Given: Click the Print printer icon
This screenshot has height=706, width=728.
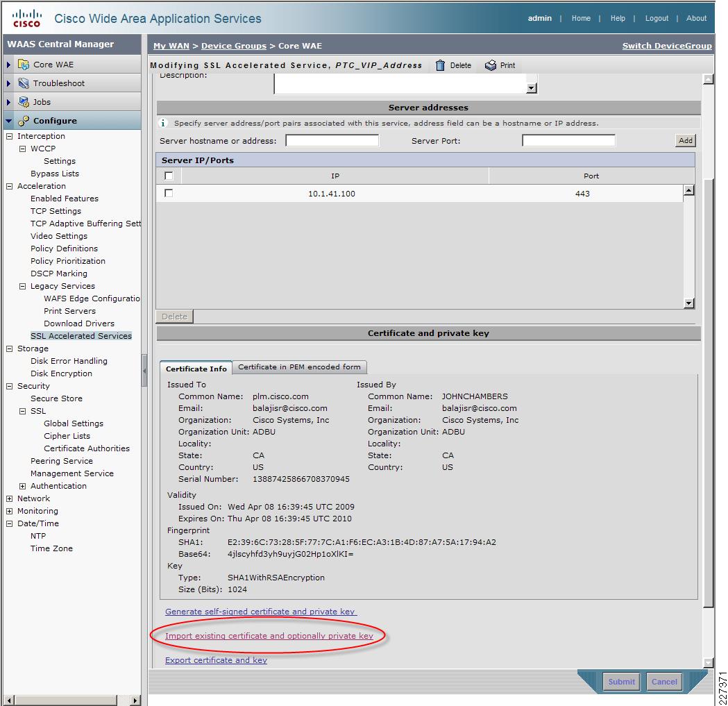Looking at the screenshot, I should pos(490,65).
